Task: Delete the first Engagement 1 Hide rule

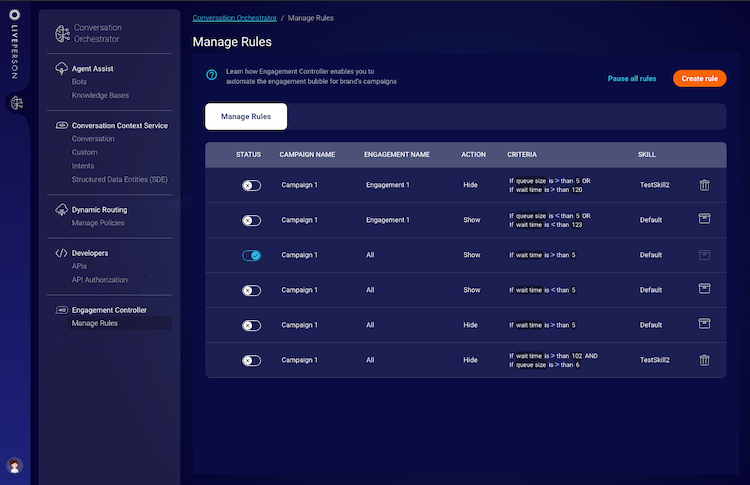Action: (x=704, y=185)
